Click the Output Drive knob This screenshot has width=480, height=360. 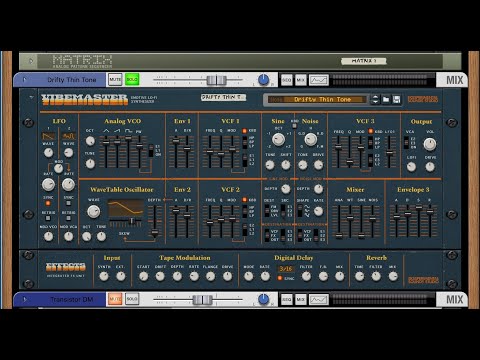[x=430, y=167]
